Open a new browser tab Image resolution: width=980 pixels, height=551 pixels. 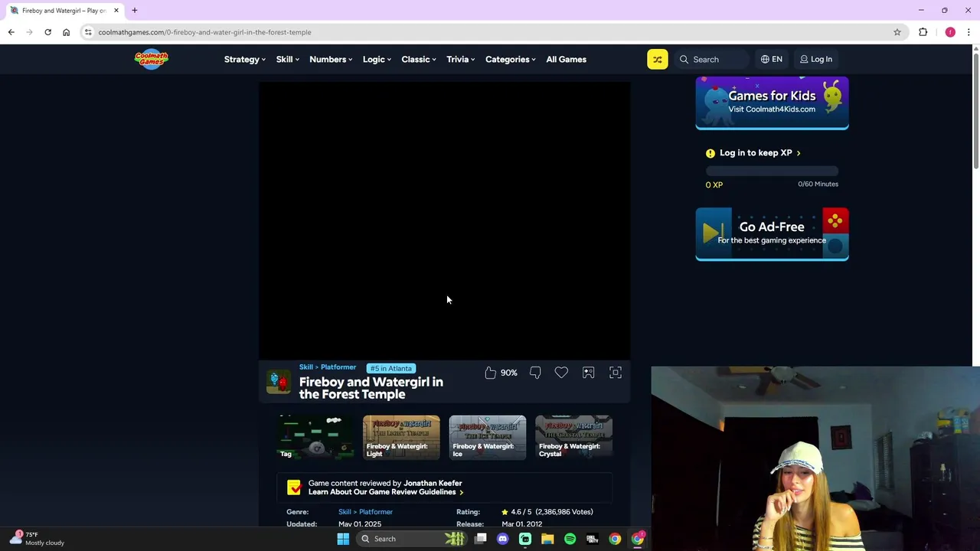click(x=134, y=11)
